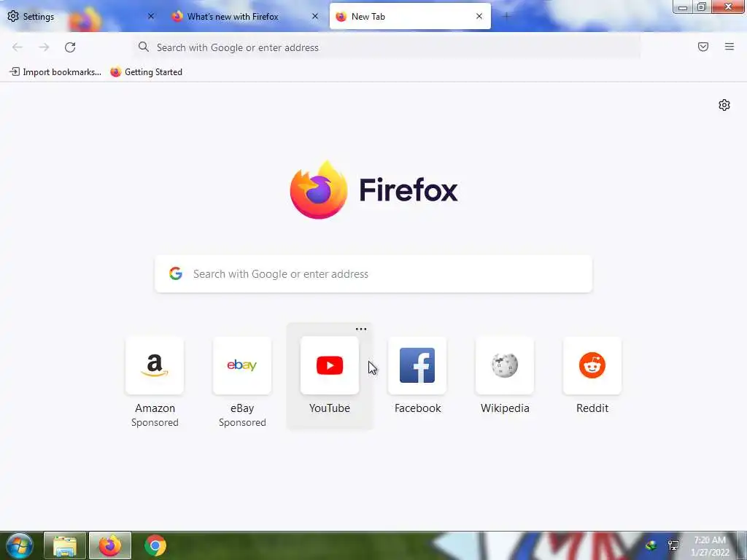This screenshot has height=560, width=747.
Task: Close the New Tab tab
Action: [x=479, y=16]
